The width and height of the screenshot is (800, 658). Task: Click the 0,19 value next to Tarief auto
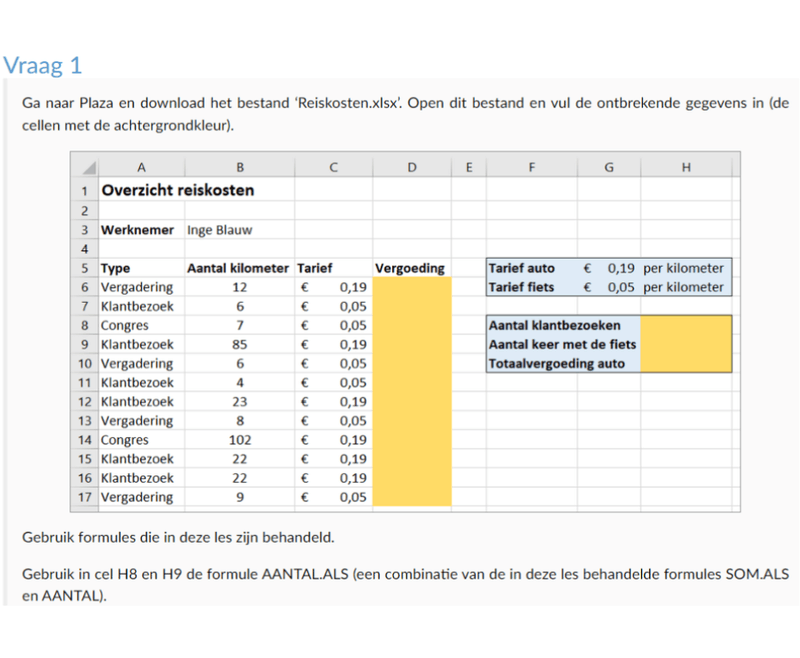pyautogui.click(x=621, y=268)
